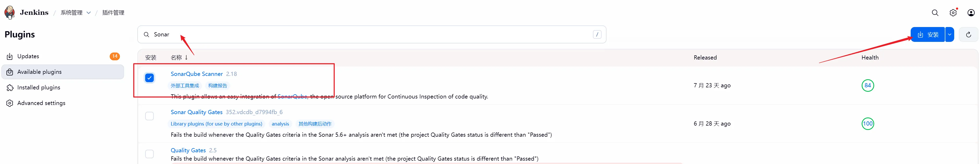Click the Sonar Quality Gates health score 100
980x164 pixels.
click(867, 124)
